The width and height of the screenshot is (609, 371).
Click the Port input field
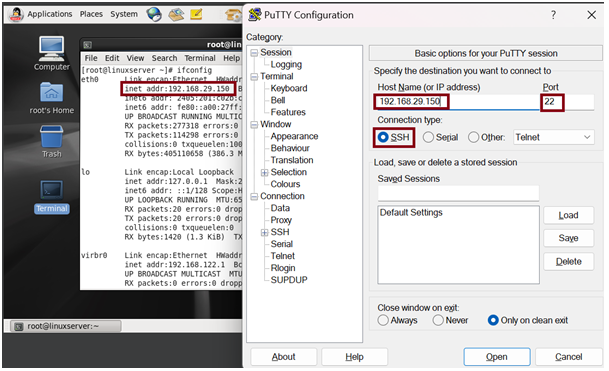tap(568, 102)
